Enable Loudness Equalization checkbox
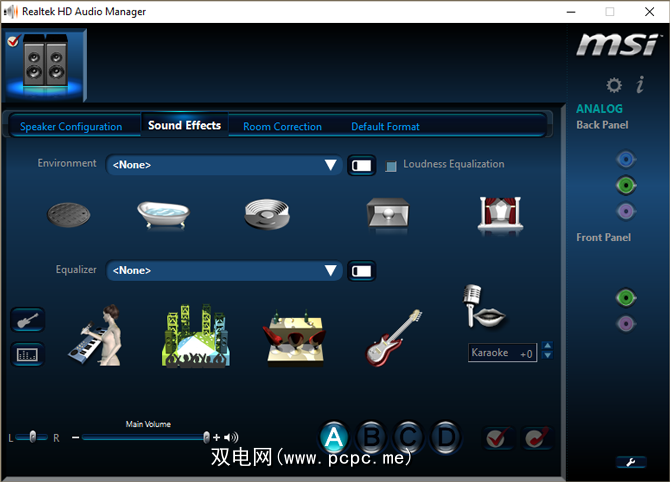 coord(391,166)
